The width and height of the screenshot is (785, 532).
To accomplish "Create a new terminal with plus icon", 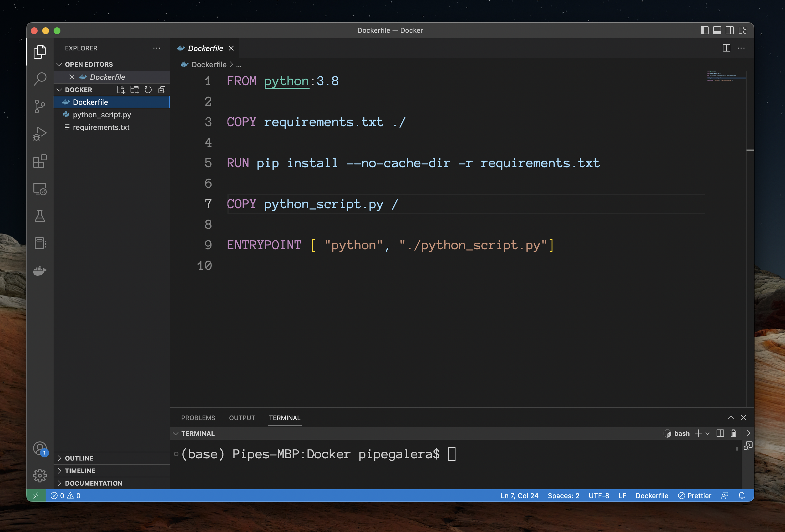I will (698, 433).
